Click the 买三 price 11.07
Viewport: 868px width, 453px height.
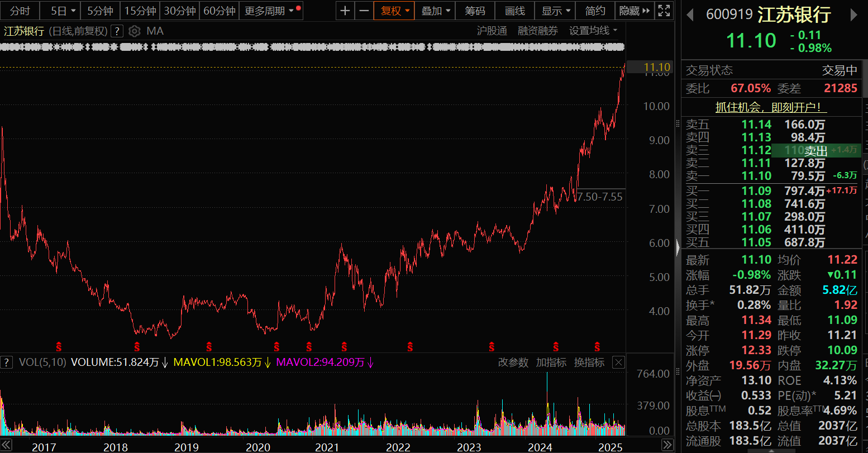[756, 217]
